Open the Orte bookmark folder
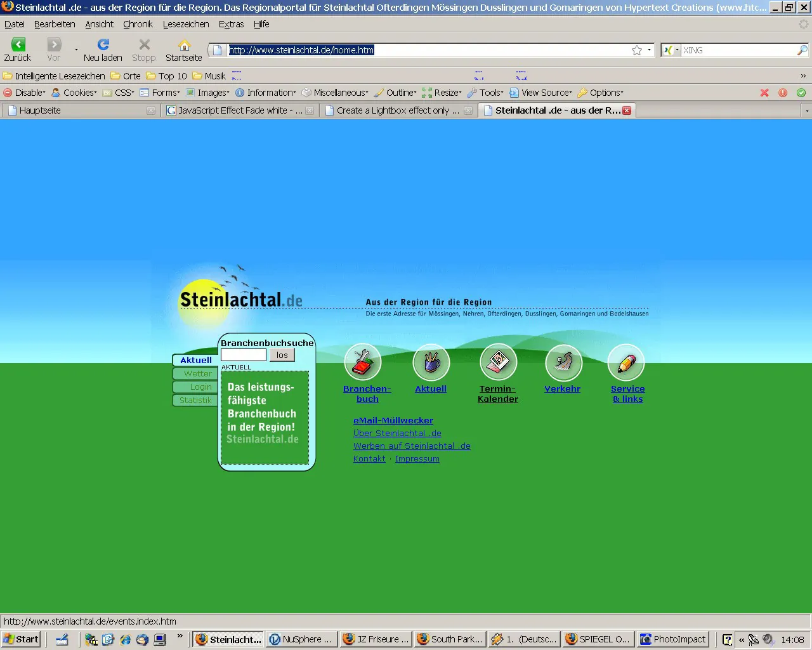The image size is (812, 650). (126, 76)
